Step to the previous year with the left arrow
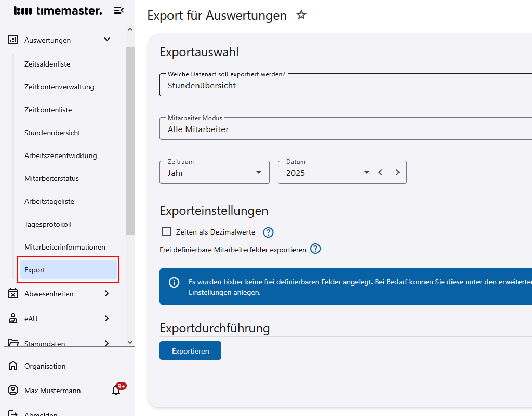The width and height of the screenshot is (532, 416). 380,172
